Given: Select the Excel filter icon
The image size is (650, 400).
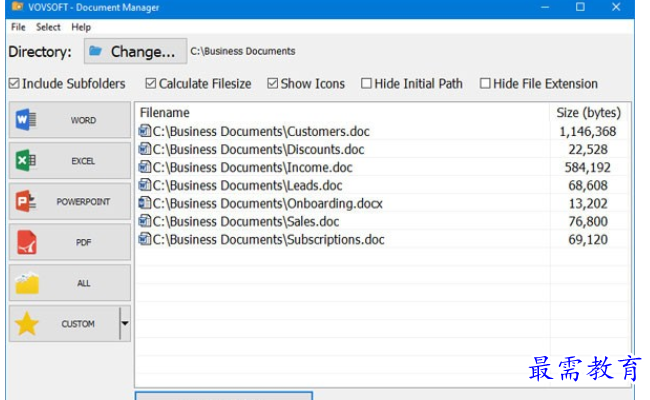Looking at the screenshot, I should [26, 160].
